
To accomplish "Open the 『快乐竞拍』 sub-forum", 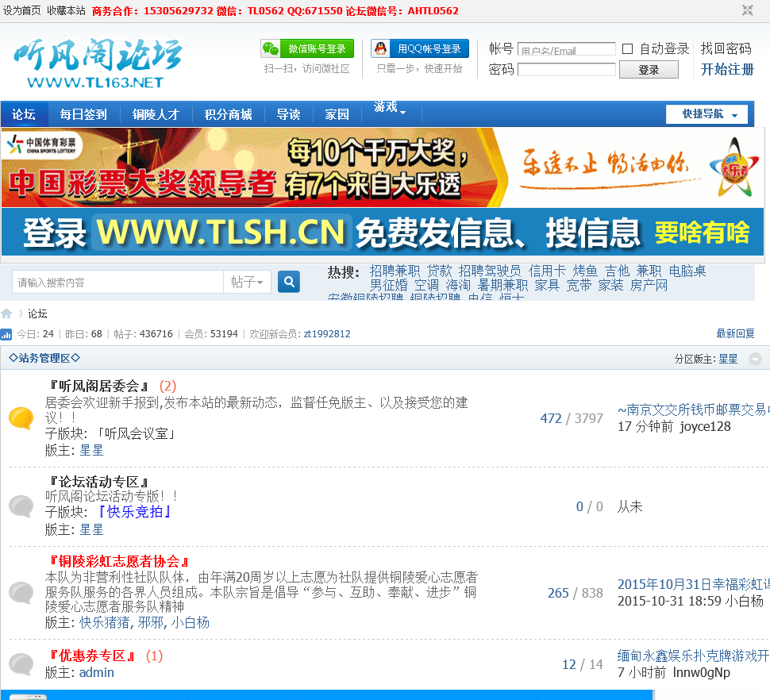I will tap(135, 512).
